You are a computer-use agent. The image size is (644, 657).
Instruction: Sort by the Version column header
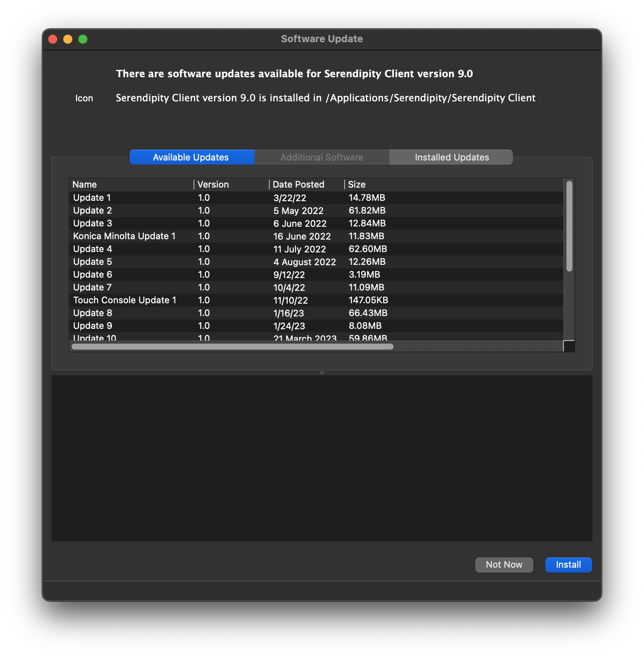pos(232,185)
